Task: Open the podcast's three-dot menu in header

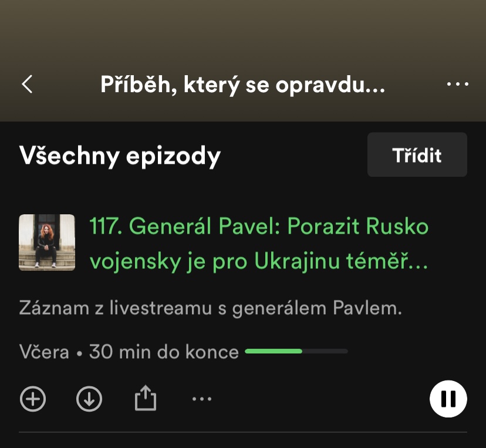Action: tap(457, 84)
